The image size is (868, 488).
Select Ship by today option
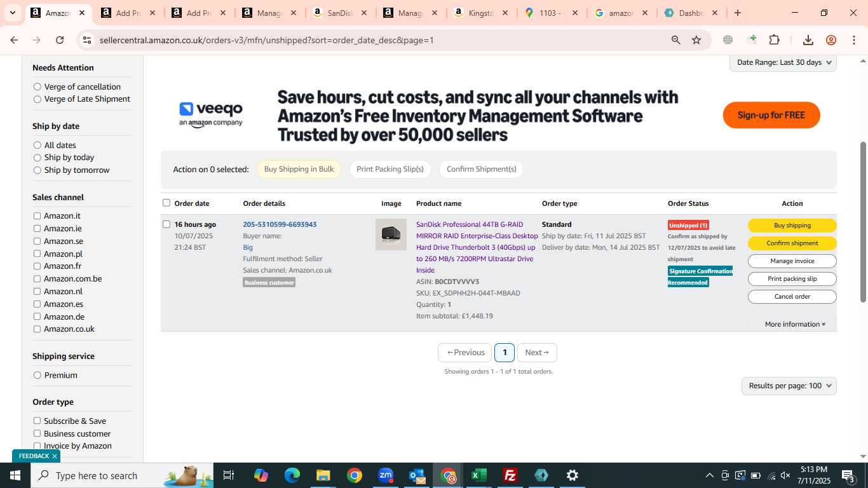37,158
